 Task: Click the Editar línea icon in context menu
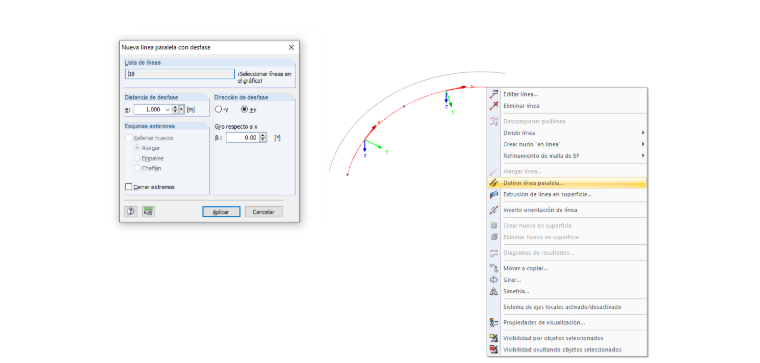494,94
